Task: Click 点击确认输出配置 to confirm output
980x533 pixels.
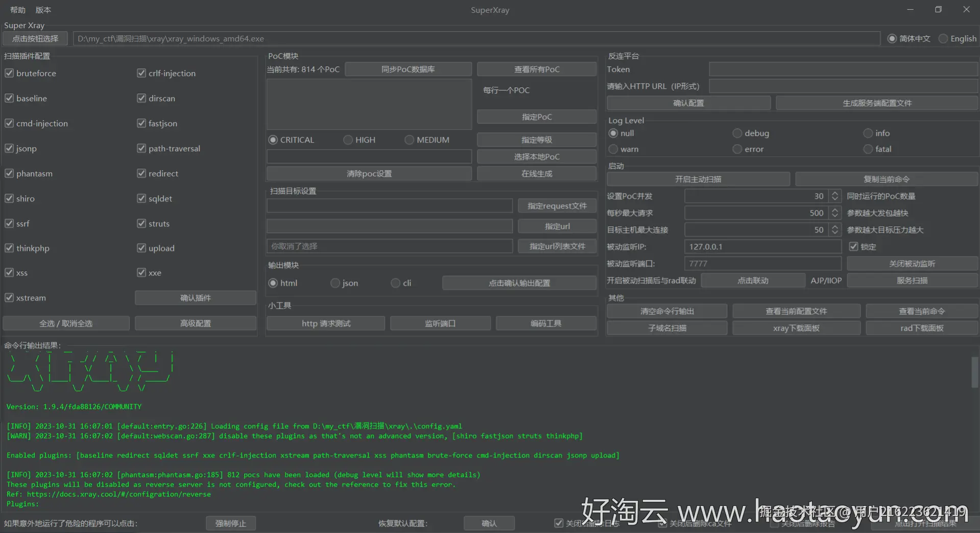Action: [519, 283]
